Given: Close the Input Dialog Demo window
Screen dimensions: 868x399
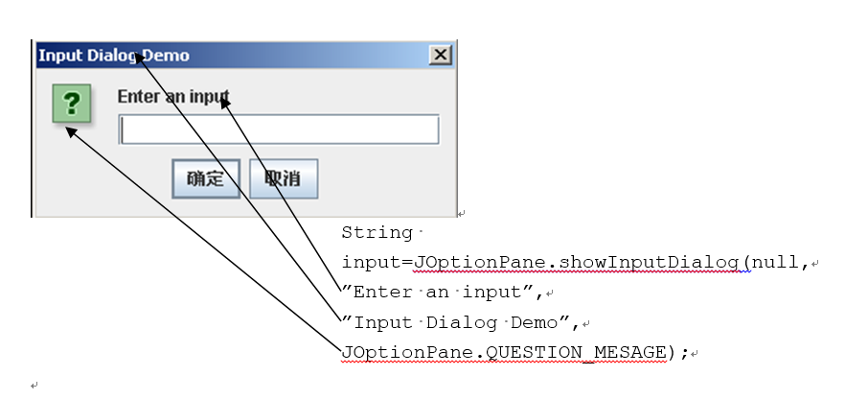Looking at the screenshot, I should pyautogui.click(x=441, y=55).
